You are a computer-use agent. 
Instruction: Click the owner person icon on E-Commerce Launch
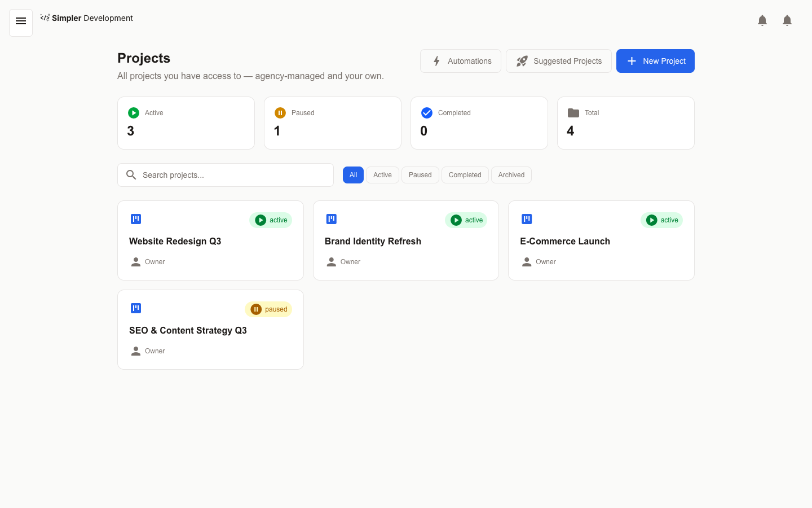tap(527, 262)
